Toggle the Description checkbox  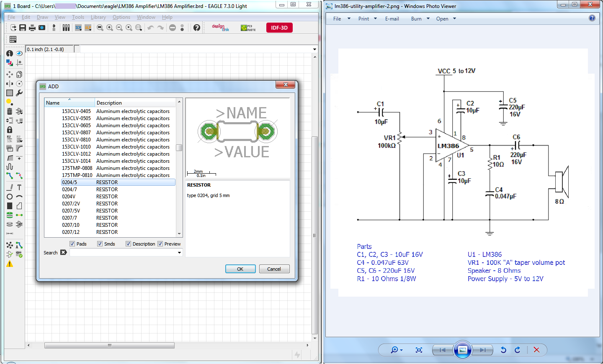[128, 244]
